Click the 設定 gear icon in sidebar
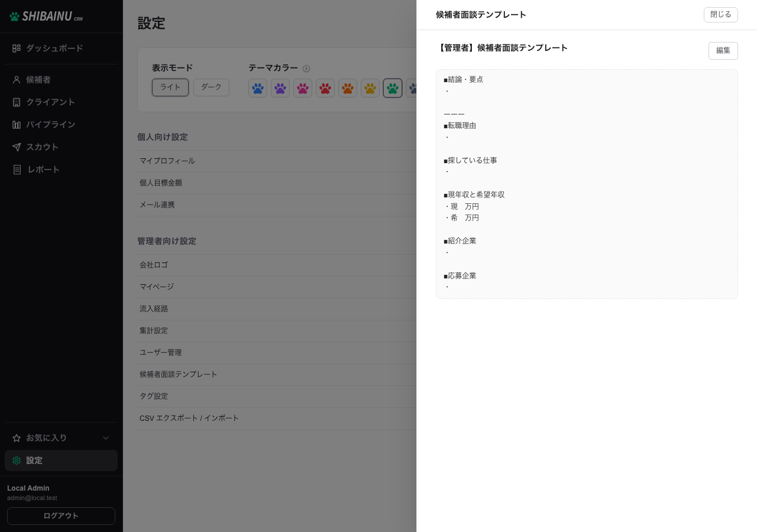 click(17, 460)
